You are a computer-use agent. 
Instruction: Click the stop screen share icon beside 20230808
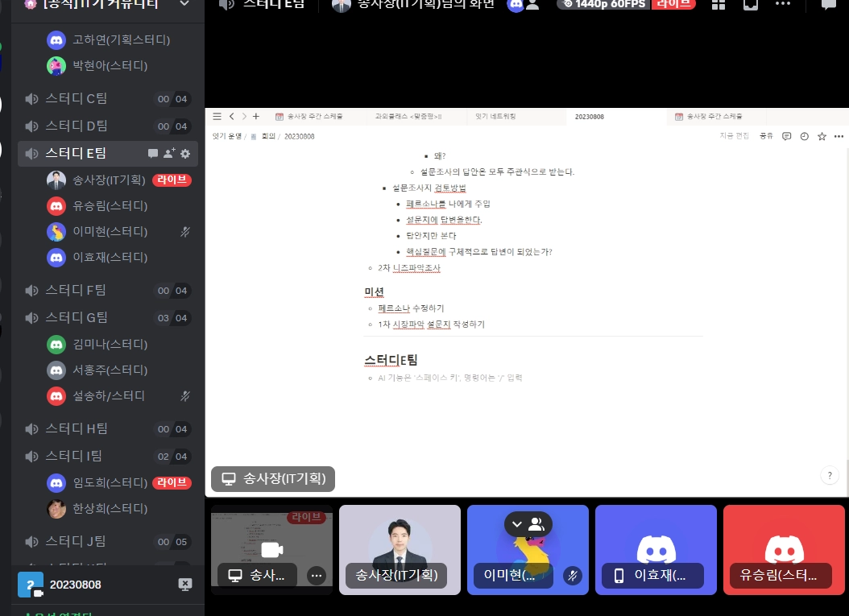(x=185, y=585)
